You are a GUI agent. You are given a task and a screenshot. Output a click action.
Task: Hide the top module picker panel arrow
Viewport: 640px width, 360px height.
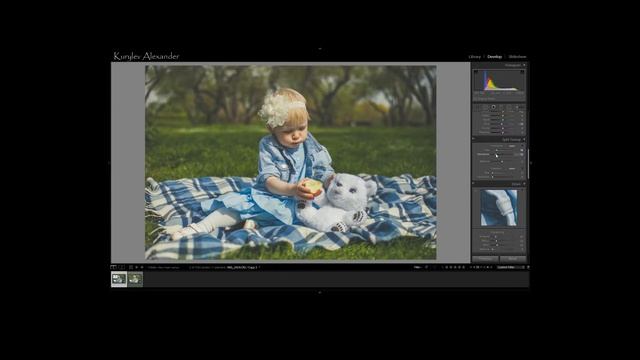pyautogui.click(x=320, y=49)
